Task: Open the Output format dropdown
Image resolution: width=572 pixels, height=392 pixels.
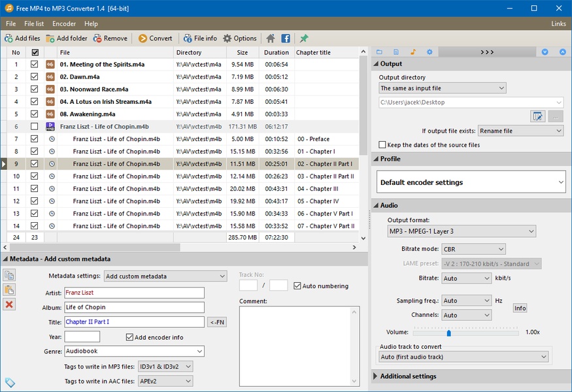Action: pos(462,231)
